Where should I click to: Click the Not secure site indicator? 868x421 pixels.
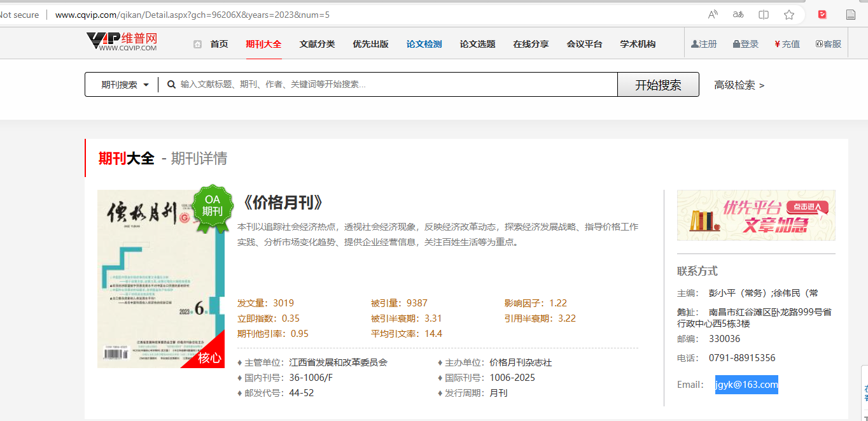click(19, 15)
